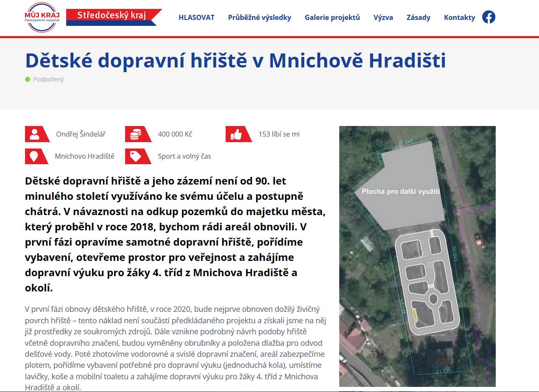Screen dimensions: 539x392
Task: Go to Průběžné výsledky
Action: click(x=260, y=17)
